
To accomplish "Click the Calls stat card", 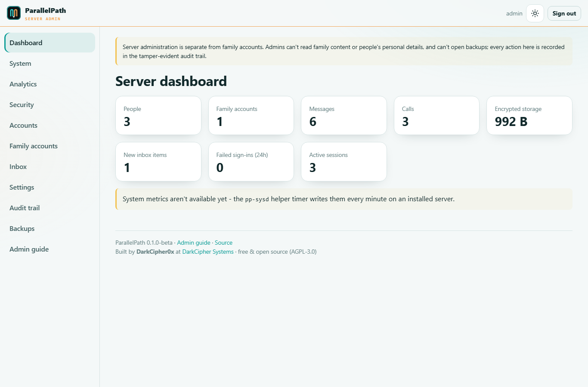I will coord(436,115).
